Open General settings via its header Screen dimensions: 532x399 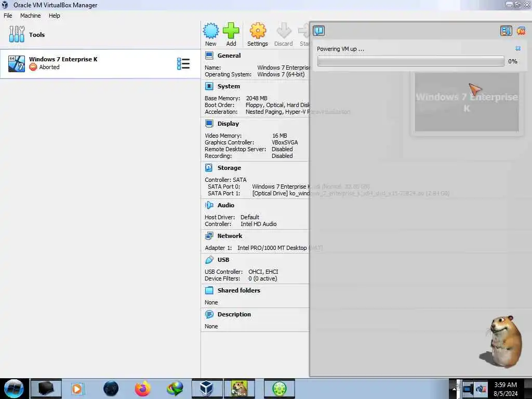pyautogui.click(x=229, y=55)
